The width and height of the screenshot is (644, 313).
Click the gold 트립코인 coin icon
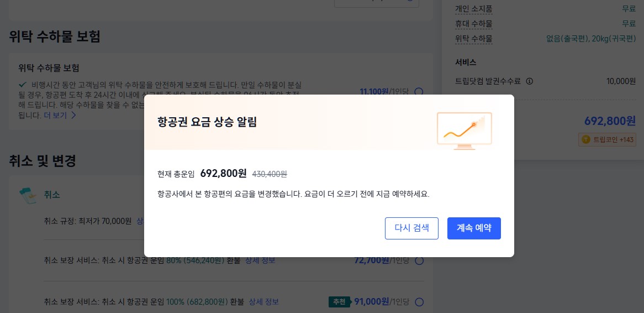[586, 139]
